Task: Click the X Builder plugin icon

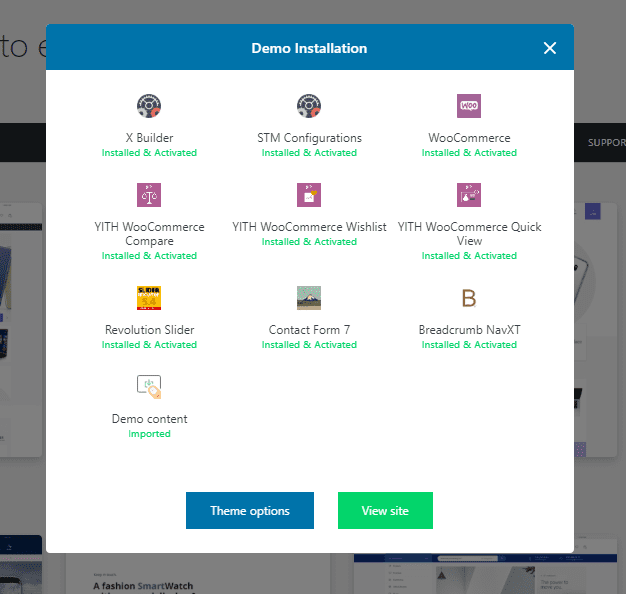Action: click(x=149, y=106)
